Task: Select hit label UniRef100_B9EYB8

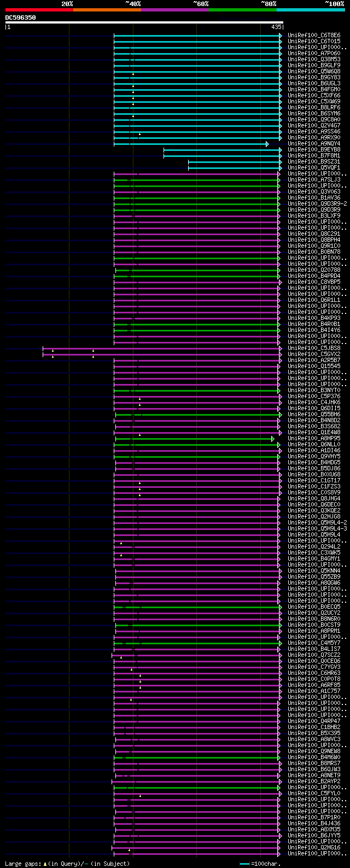Action: pyautogui.click(x=314, y=150)
